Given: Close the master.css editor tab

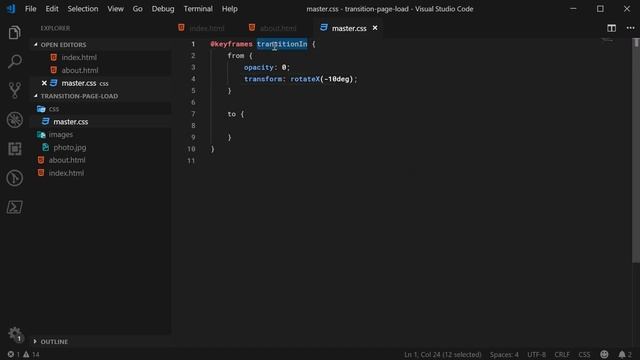Looking at the screenshot, I should 375,28.
